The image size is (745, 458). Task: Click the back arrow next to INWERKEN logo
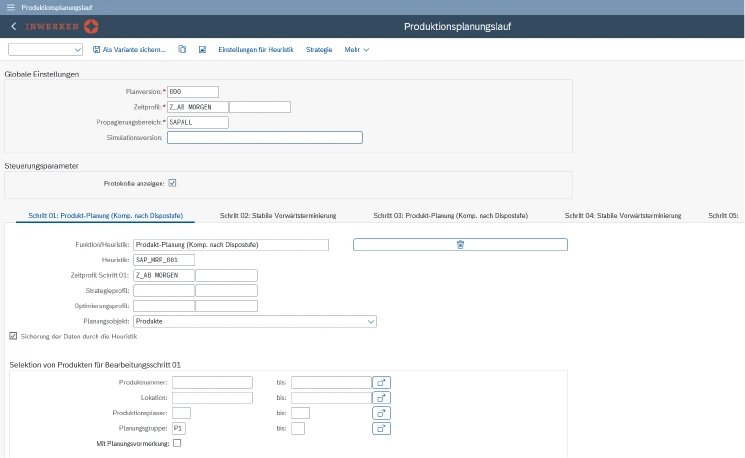click(x=14, y=26)
